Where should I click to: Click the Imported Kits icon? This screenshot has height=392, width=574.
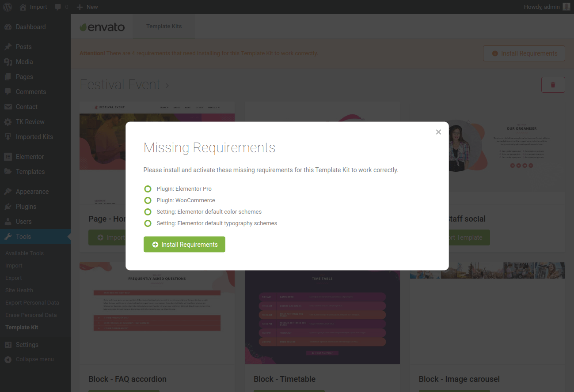point(8,137)
